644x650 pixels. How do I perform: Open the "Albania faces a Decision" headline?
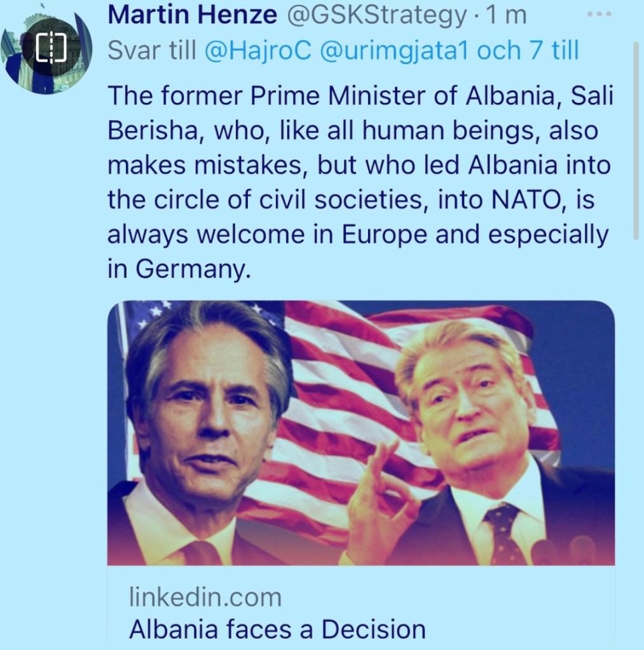[277, 629]
